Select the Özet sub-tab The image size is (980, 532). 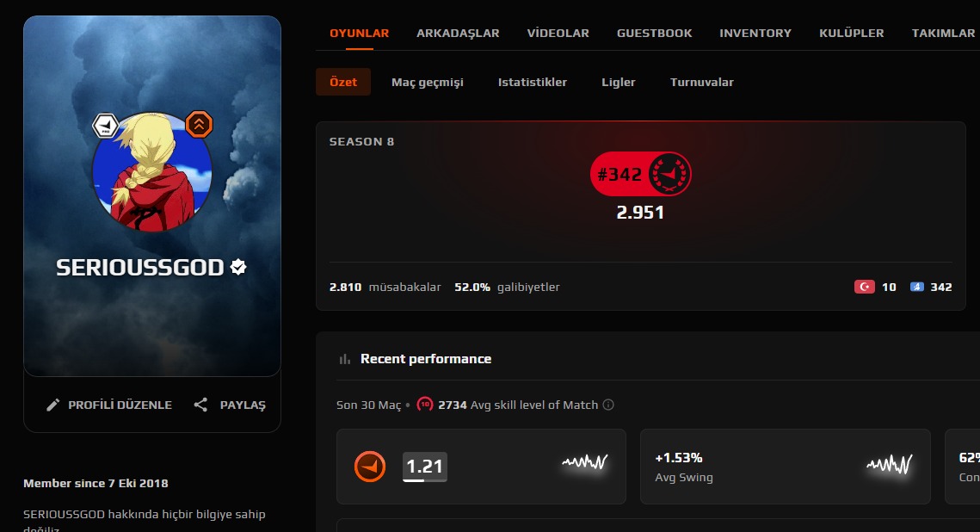coord(343,82)
